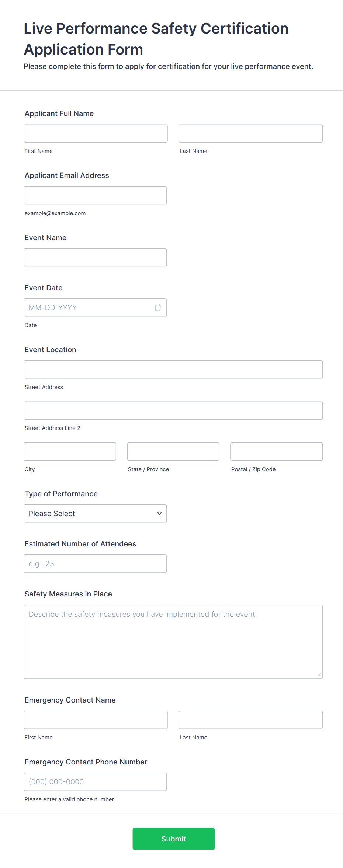Expand the Type of Performance dropdown
Screen dimensions: 343x868
[x=95, y=514]
